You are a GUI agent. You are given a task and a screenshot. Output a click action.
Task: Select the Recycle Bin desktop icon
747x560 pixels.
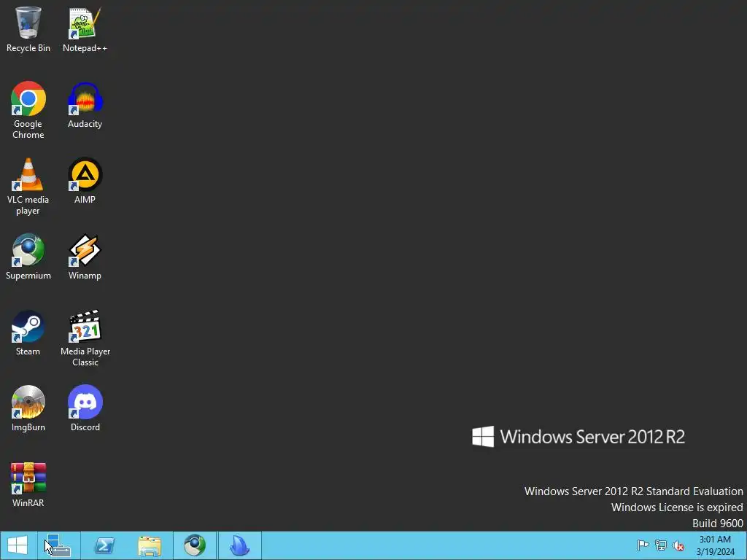tap(28, 29)
